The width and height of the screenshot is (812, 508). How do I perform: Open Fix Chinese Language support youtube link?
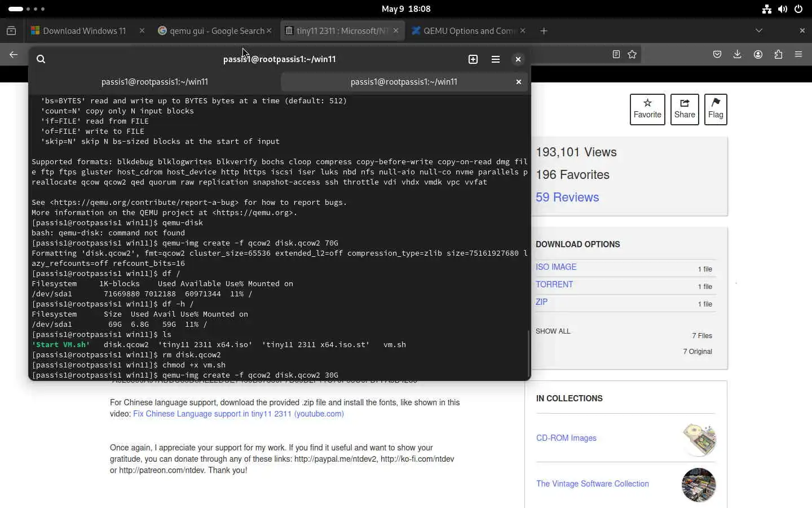point(239,414)
